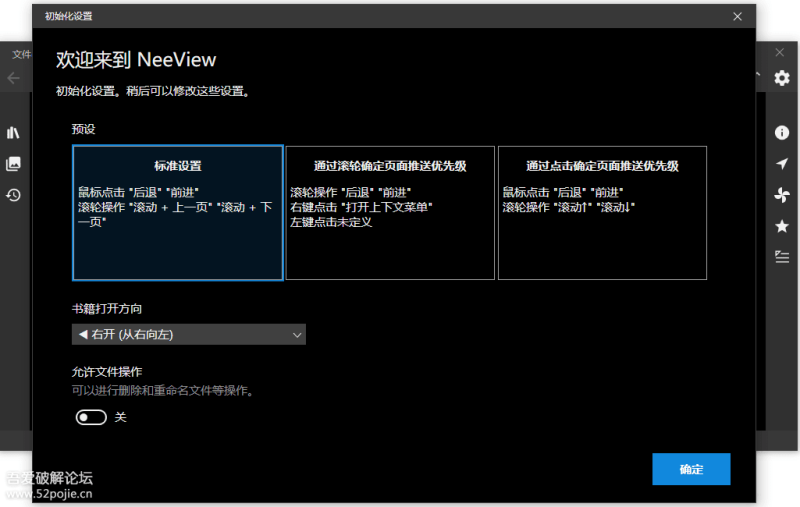Open the bookshelf library icon
The image size is (800, 507).
point(13,133)
